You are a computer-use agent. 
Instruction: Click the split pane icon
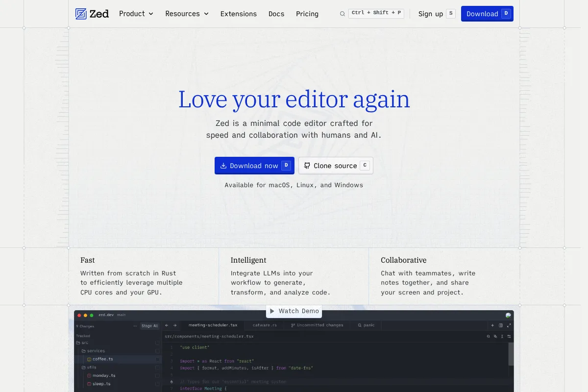coord(501,325)
